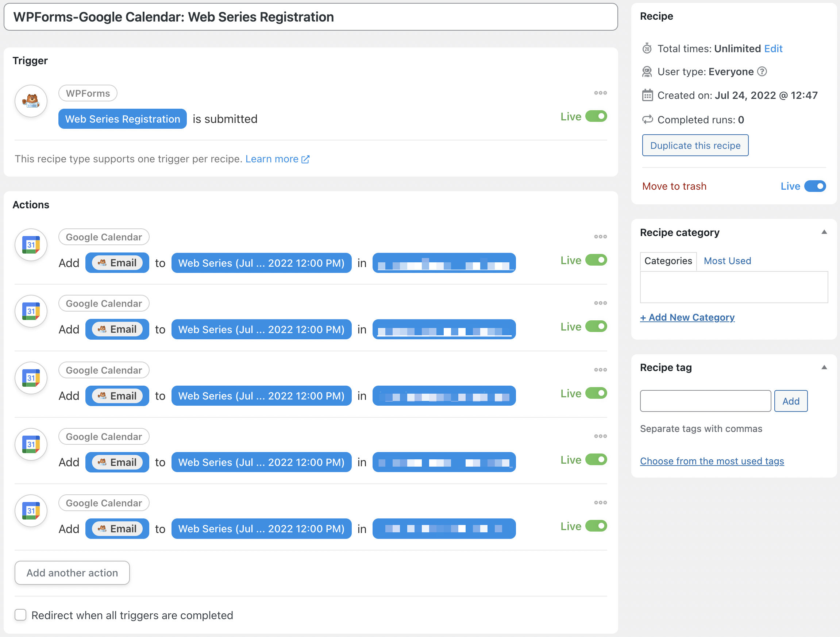Open the Learn more link

(272, 159)
